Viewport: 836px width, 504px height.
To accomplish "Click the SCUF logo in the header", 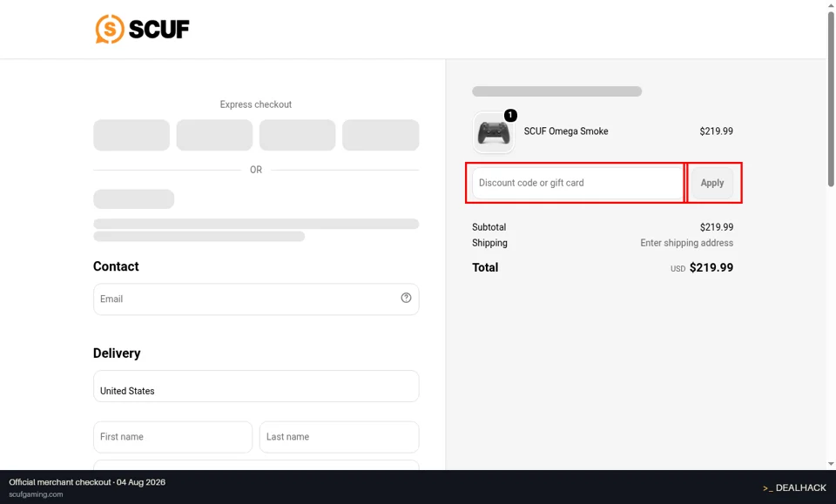I will point(142,29).
